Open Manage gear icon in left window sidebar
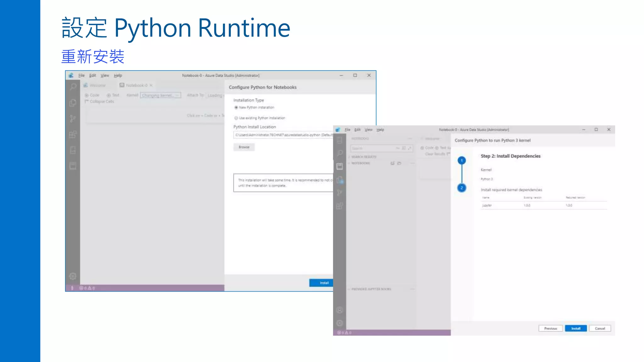Screen dimensions: 644x362 73,276
